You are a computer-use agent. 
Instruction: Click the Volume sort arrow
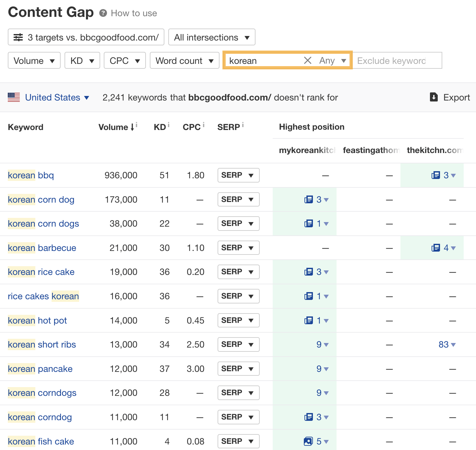click(x=133, y=127)
